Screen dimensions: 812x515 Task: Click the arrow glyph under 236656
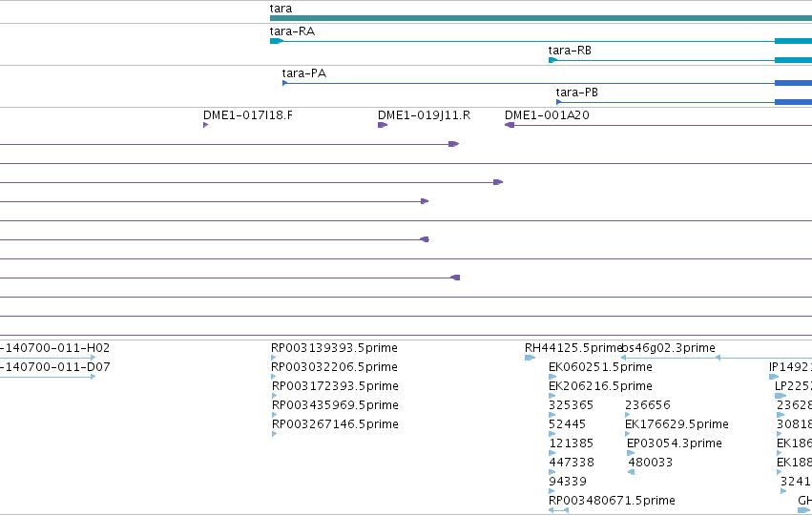(x=628, y=415)
